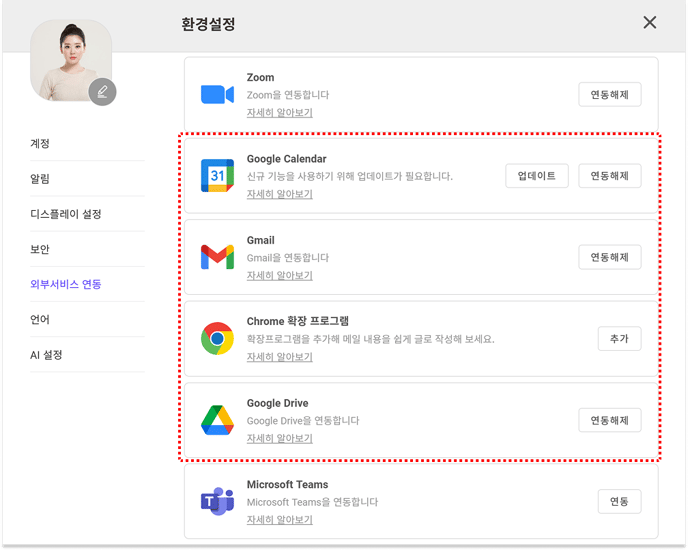Screen dimensions: 688x550
Task: Click text 'Google Drive을 연동합니다'
Action: [x=303, y=421]
